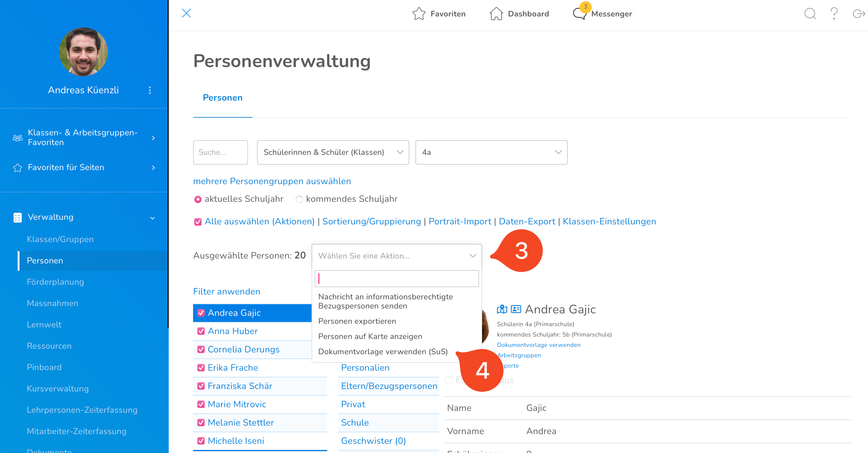Open three-dot menu beside Andreas Küenzli
868x453 pixels.
pos(150,90)
